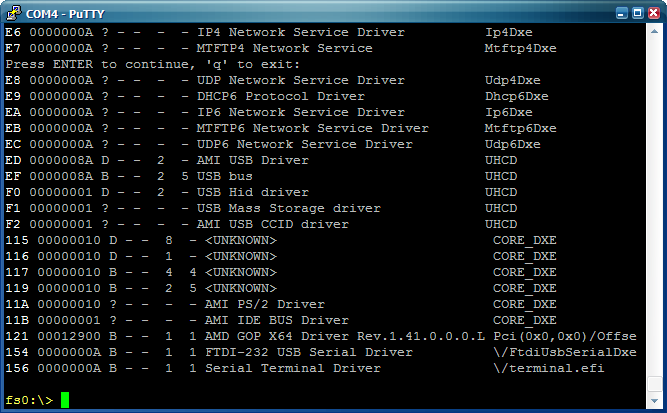Click the COM4 - PuTTY title bar text
This screenshot has width=667, height=413.
pos(65,14)
